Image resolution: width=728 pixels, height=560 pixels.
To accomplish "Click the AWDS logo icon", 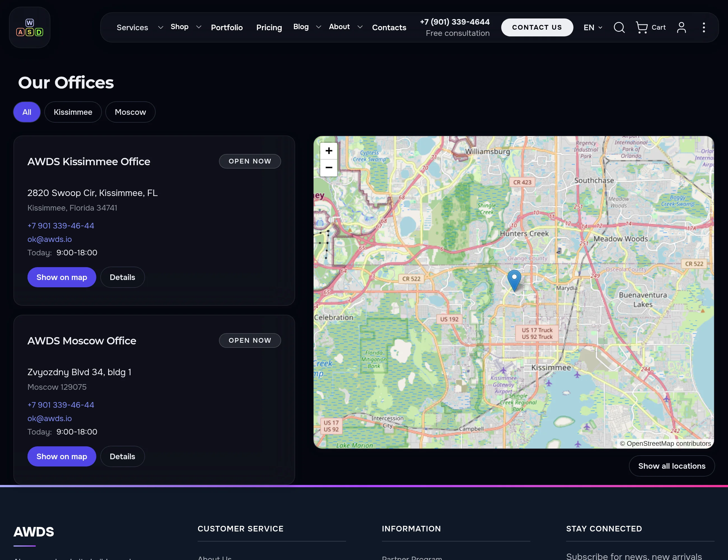I will click(x=30, y=28).
